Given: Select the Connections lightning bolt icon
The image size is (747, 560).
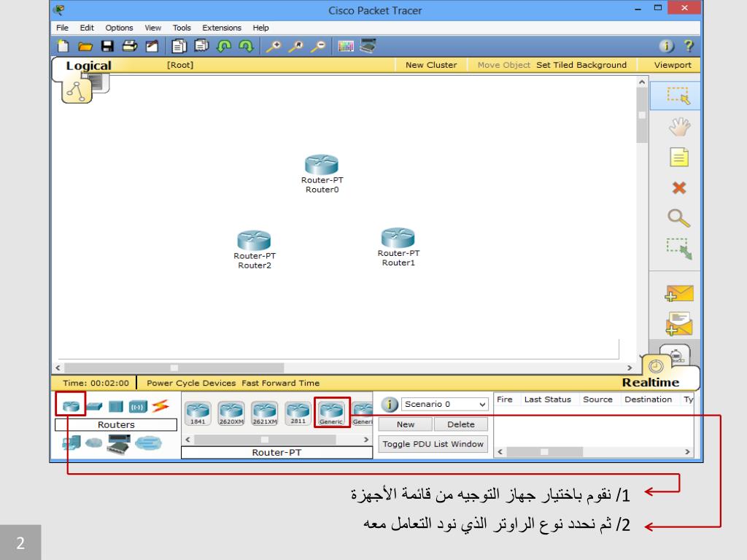Looking at the screenshot, I should (160, 405).
